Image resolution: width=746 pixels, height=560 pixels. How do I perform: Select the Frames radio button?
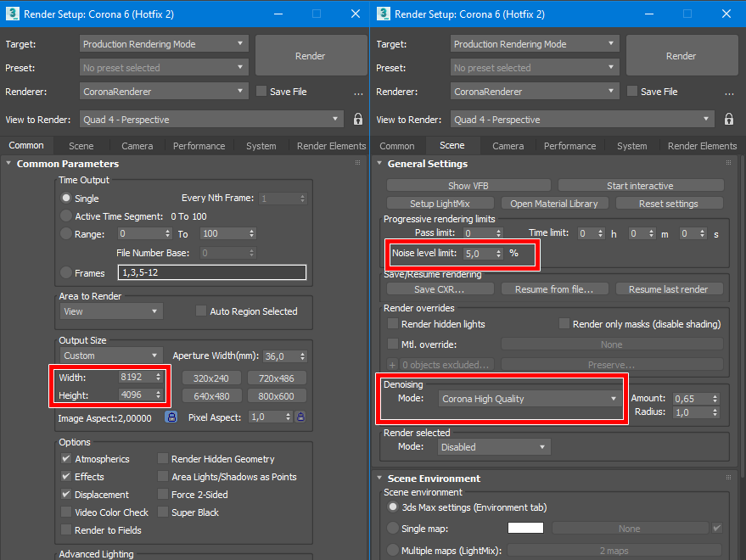66,272
